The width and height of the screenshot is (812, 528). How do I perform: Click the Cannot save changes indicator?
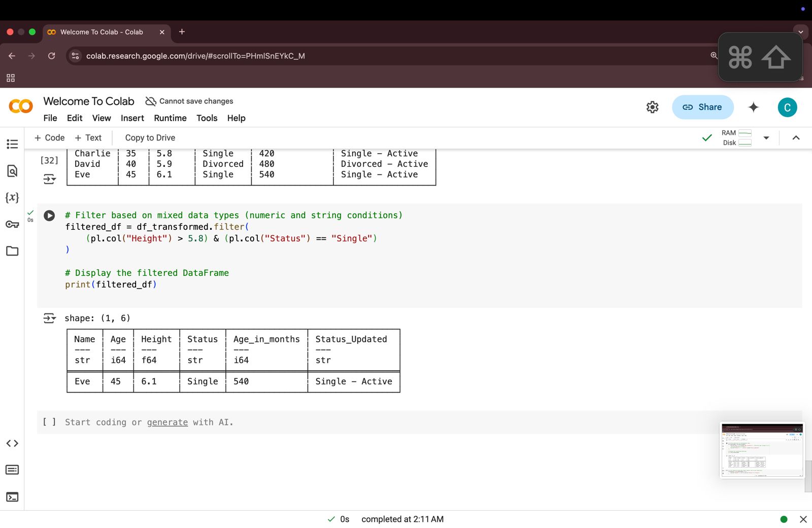click(x=189, y=101)
